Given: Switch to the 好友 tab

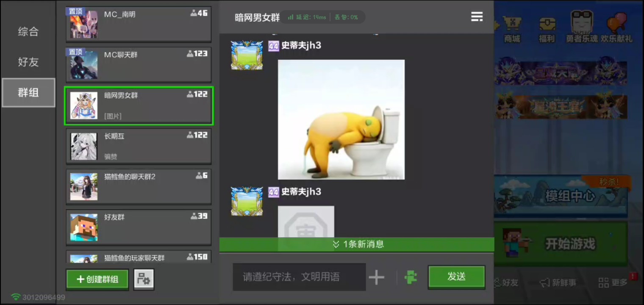Looking at the screenshot, I should click(28, 62).
